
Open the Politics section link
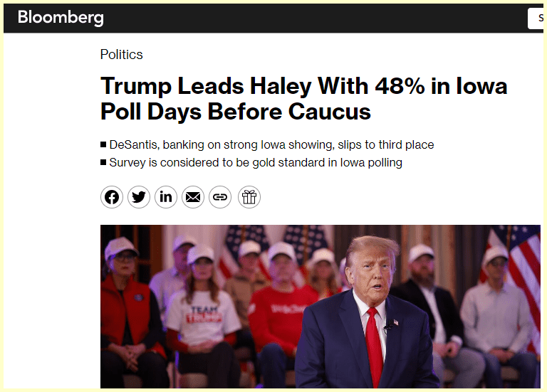121,55
